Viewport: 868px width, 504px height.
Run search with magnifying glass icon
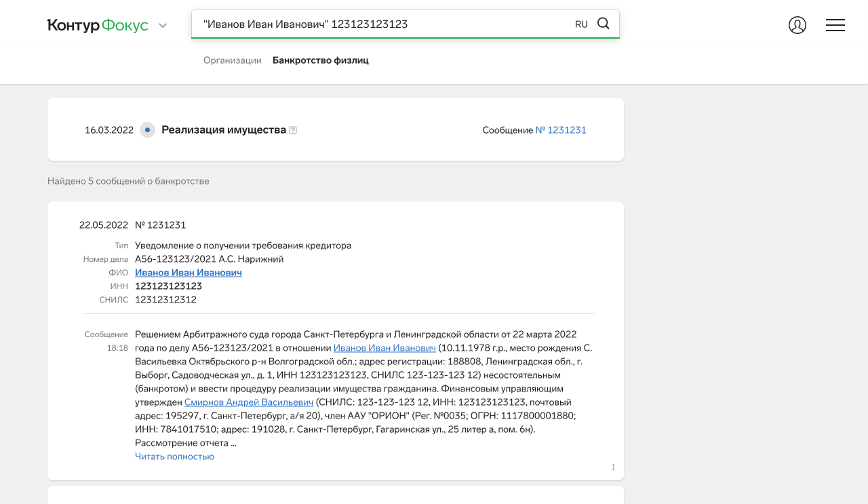pos(604,24)
